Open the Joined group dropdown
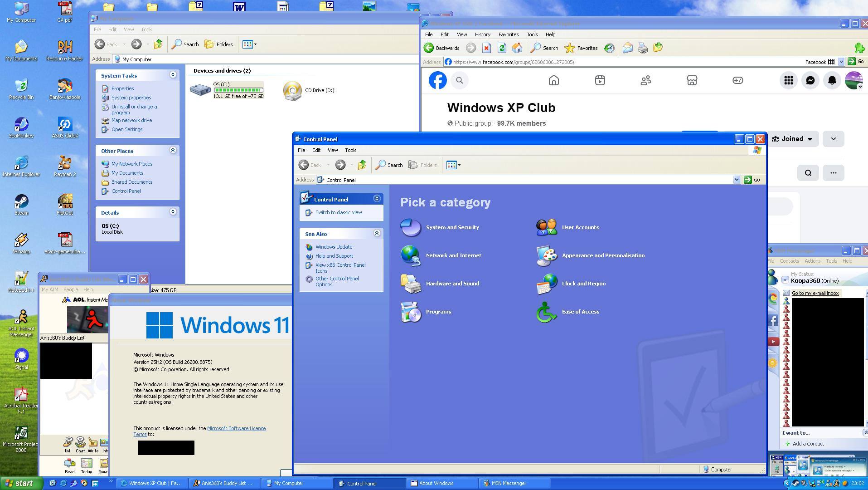 [x=793, y=139]
